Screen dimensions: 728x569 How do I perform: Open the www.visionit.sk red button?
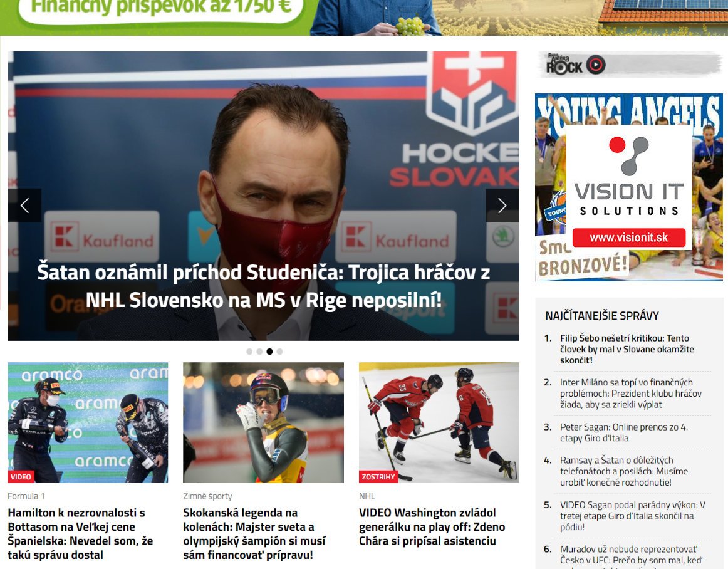[628, 238]
